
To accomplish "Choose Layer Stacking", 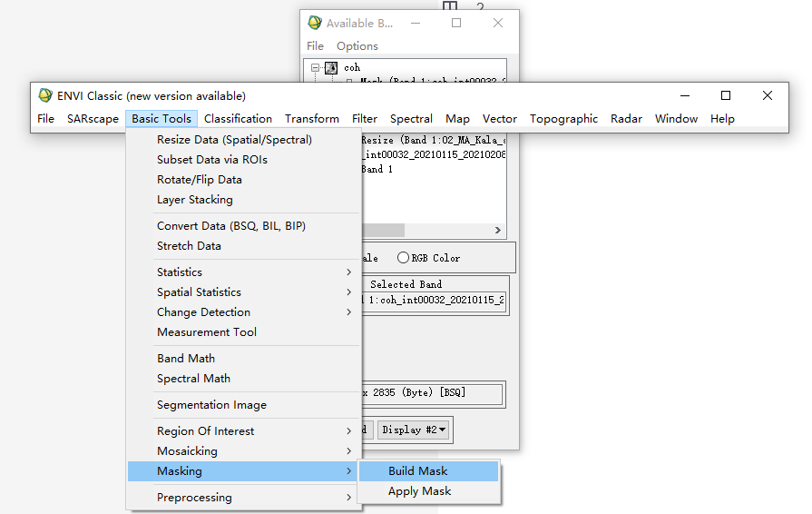I will [x=244, y=200].
